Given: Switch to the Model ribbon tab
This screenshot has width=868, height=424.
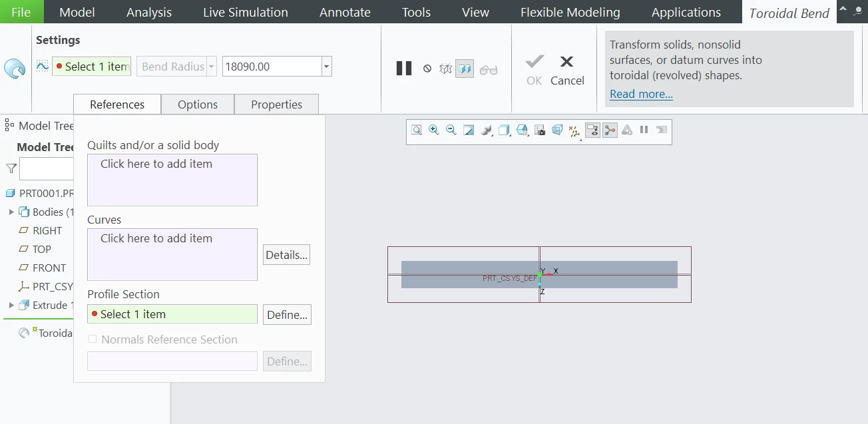Looking at the screenshot, I should (77, 12).
